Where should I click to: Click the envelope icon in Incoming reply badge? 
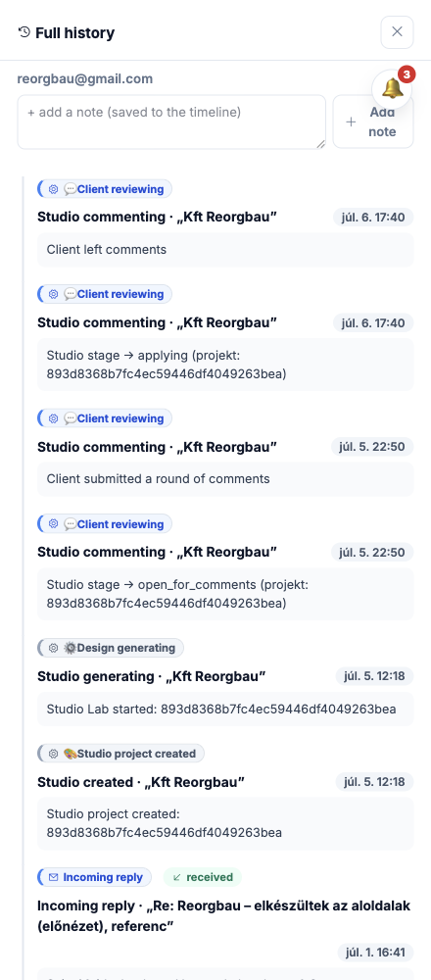point(53,877)
